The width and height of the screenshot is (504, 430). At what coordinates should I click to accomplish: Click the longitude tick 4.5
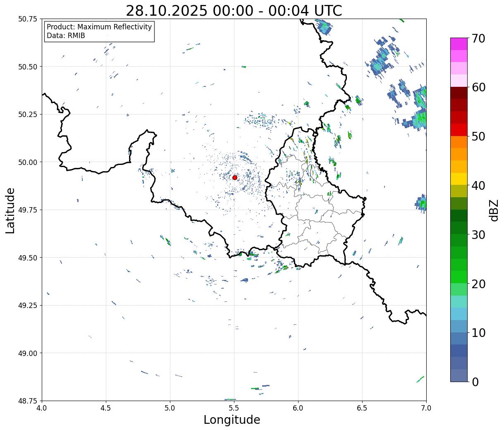pyautogui.click(x=106, y=408)
